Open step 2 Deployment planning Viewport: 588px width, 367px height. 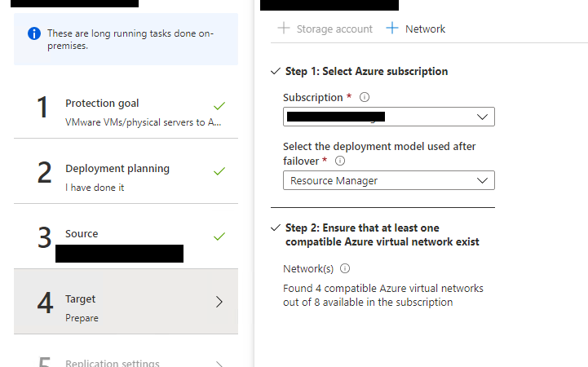126,171
